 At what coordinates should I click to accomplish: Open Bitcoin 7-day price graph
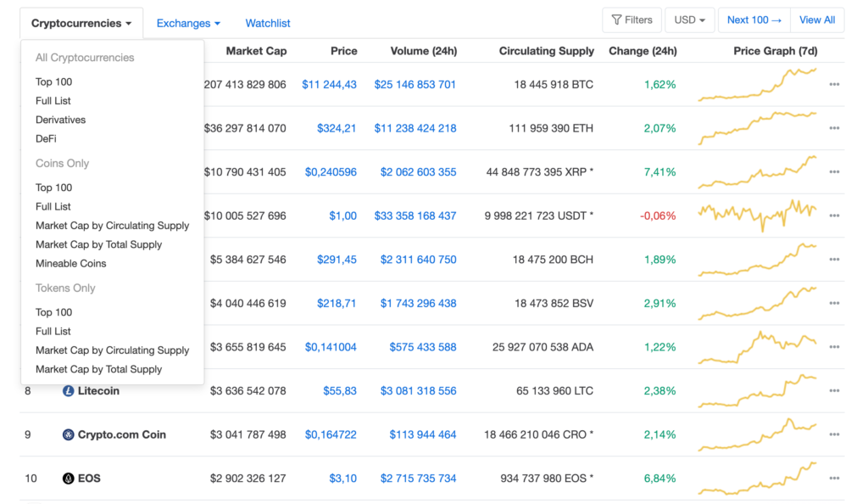[757, 85]
